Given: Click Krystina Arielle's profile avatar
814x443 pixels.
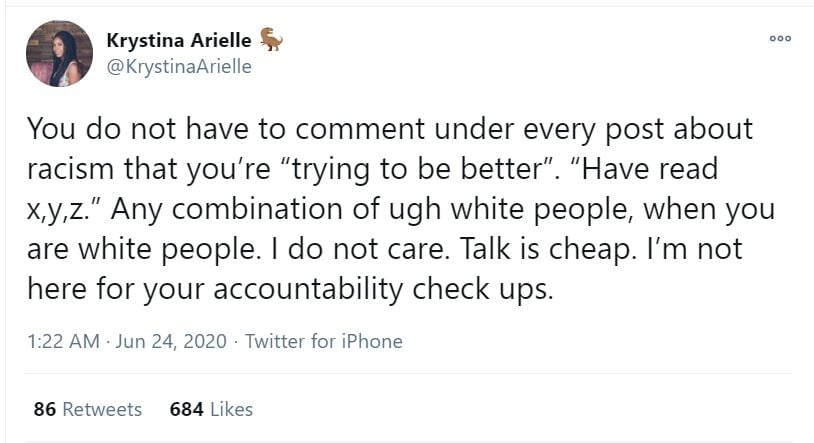Looking at the screenshot, I should (x=60, y=53).
